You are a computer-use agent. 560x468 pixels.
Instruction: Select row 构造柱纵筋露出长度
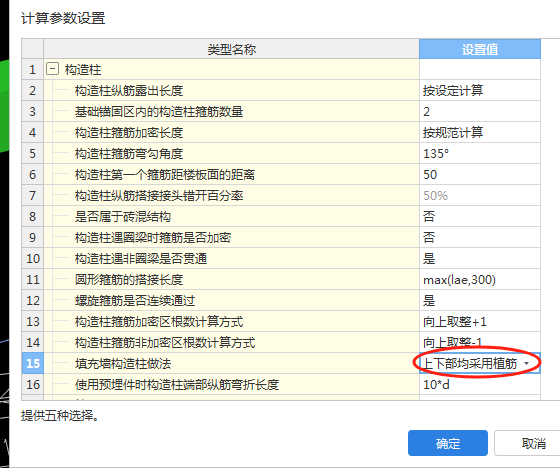[x=231, y=90]
